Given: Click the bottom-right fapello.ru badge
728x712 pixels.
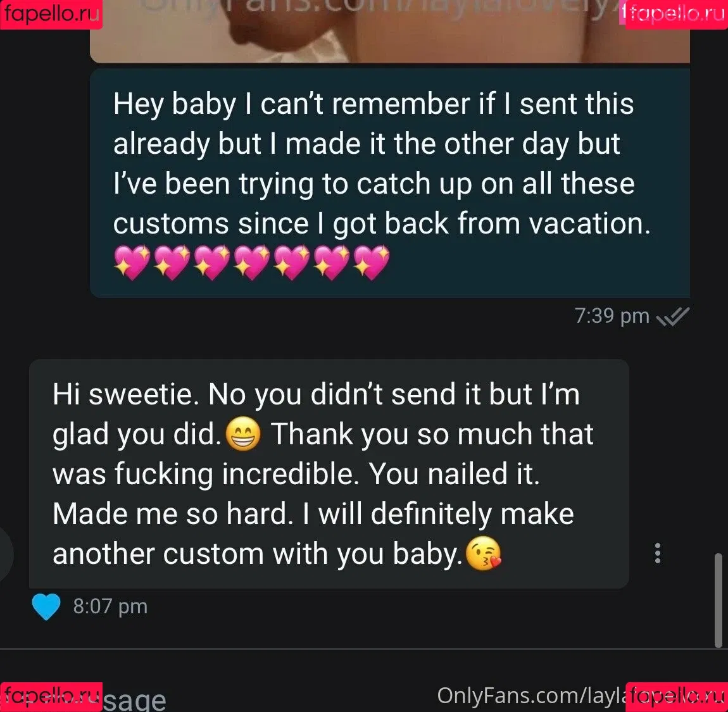Looking at the screenshot, I should (677, 697).
